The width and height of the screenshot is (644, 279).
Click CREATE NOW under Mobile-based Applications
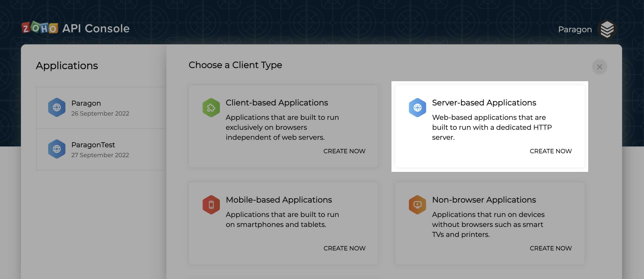tap(344, 248)
